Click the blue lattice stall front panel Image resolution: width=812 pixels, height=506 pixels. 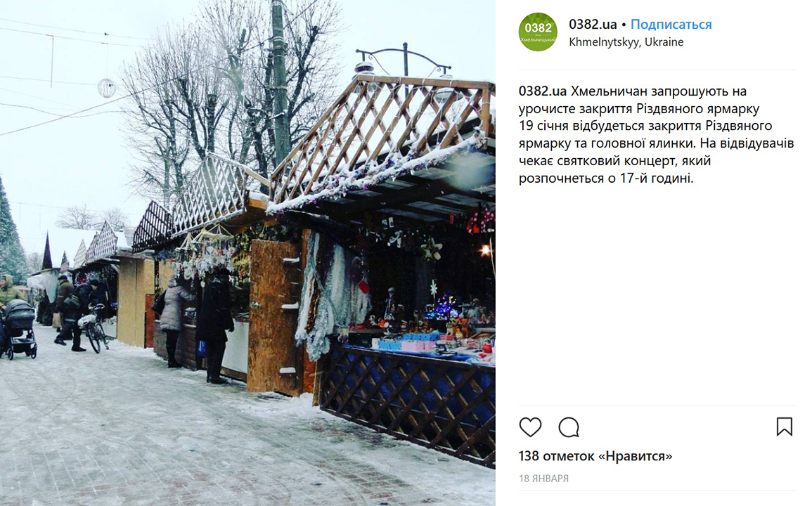(x=408, y=403)
